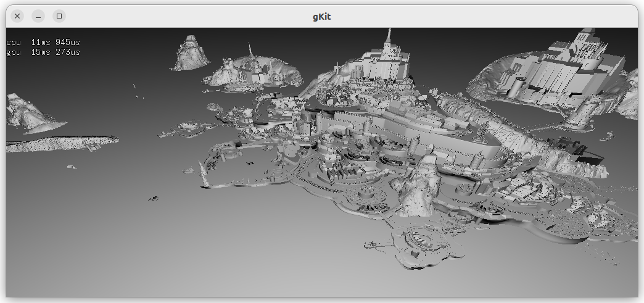The width and height of the screenshot is (644, 303).
Task: Maximize the gKit window
Action: click(59, 16)
